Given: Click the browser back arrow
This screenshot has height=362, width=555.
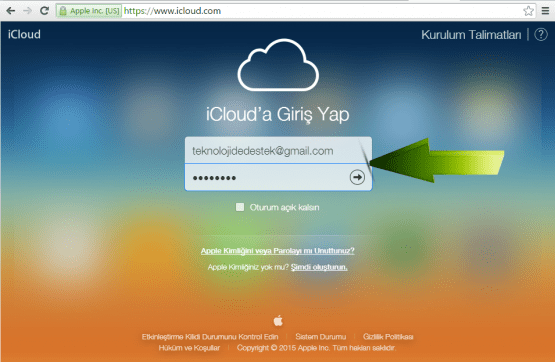Looking at the screenshot, I should (x=11, y=11).
